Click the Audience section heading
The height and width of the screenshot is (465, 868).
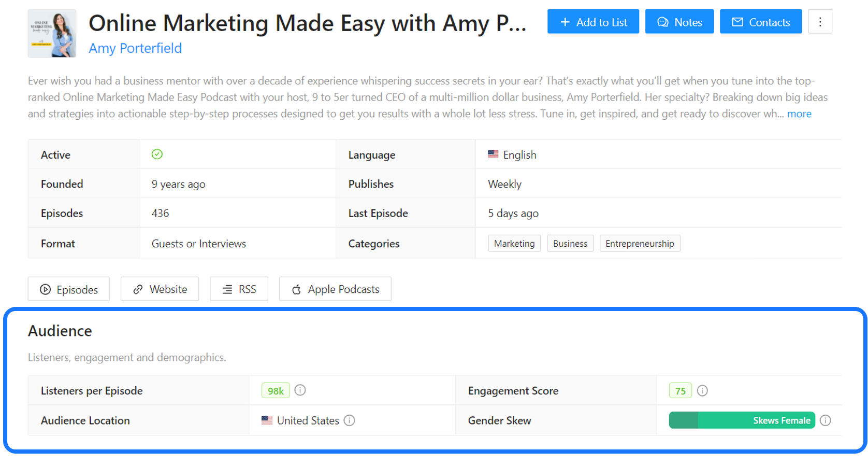coord(60,331)
